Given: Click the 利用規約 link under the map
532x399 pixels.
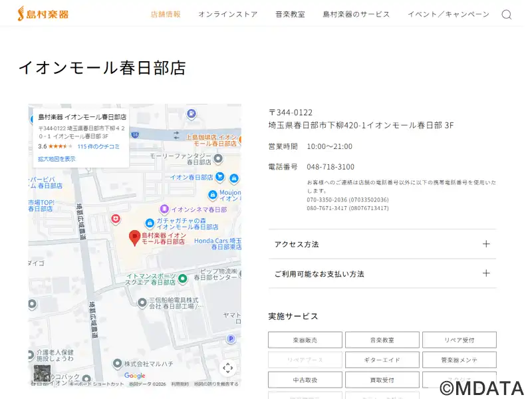Looking at the screenshot, I should coord(180,384).
